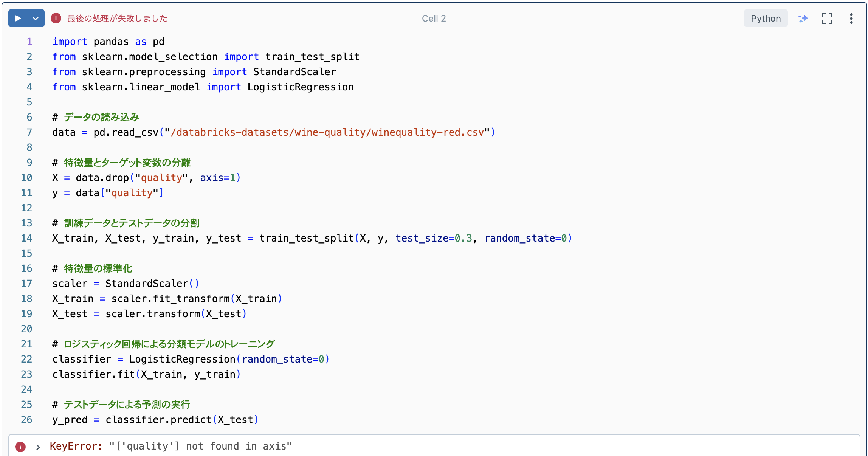Expand the KeyError output details chevron

click(37, 447)
